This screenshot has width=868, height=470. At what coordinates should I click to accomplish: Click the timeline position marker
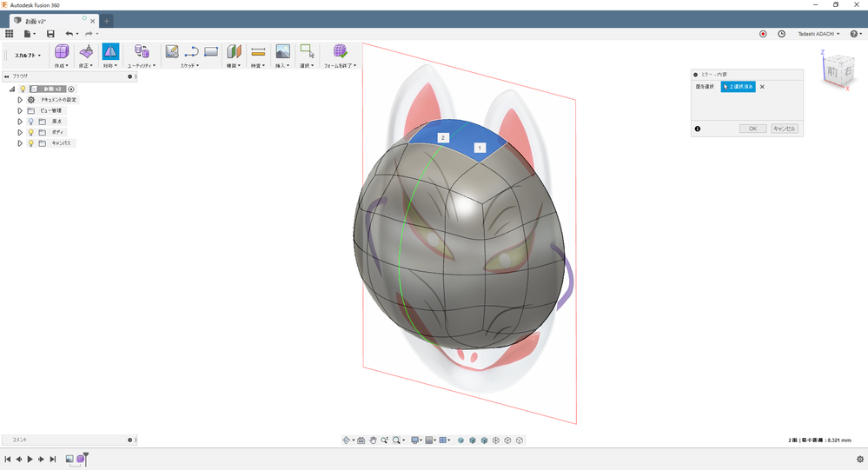point(86,457)
